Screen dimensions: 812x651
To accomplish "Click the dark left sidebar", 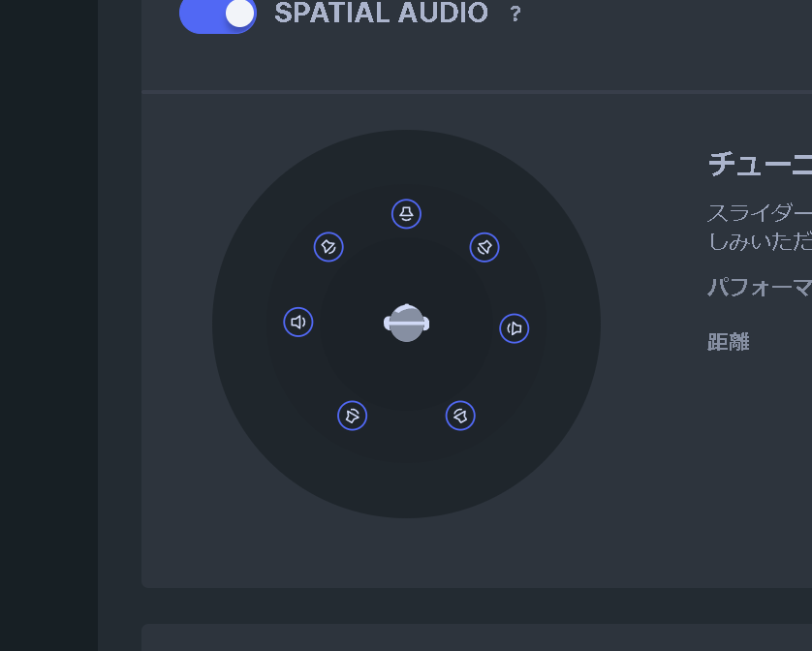I will 48,325.
